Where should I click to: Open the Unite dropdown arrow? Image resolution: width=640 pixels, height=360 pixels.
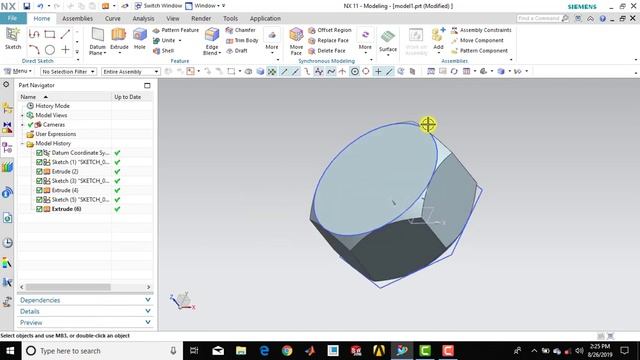pos(180,40)
